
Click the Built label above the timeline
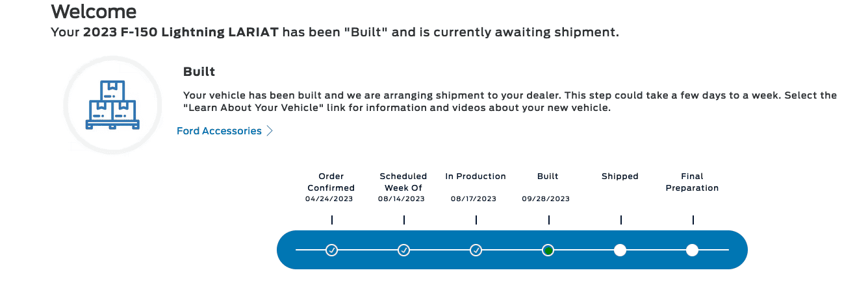pos(548,176)
